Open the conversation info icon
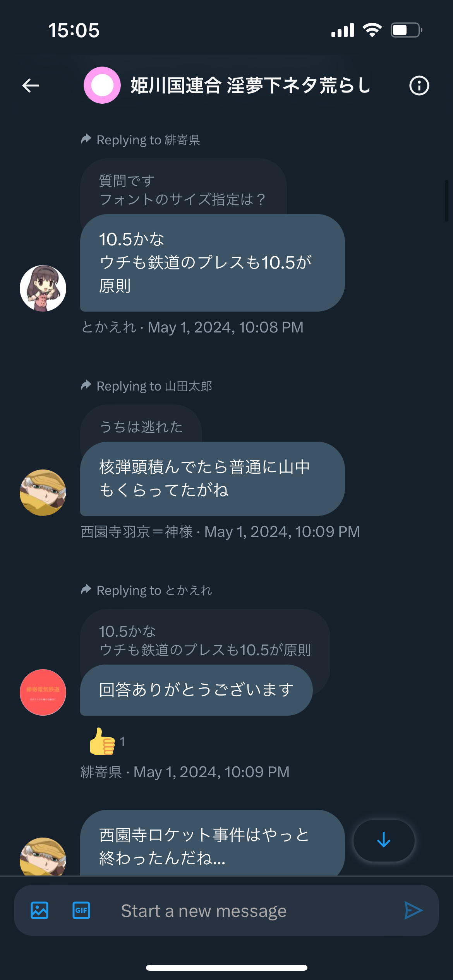Image resolution: width=453 pixels, height=980 pixels. pyautogui.click(x=419, y=86)
